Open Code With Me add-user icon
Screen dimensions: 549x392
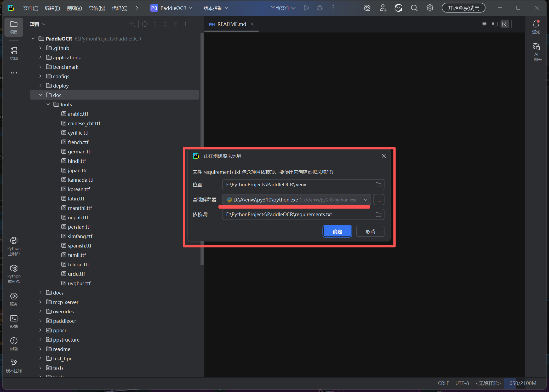pyautogui.click(x=383, y=8)
